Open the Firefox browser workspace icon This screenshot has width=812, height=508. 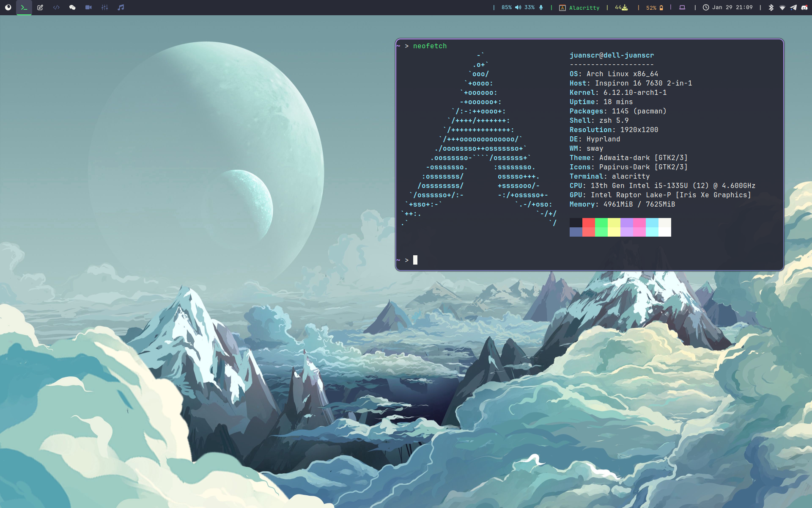tap(8, 7)
